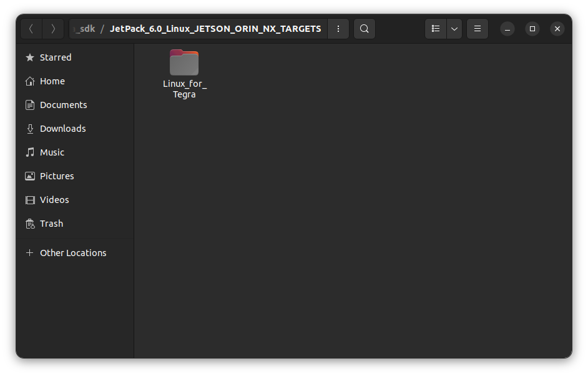Select the JetPack_6.0_Linux_JETSON_ORIN_NX_TARGETS breadcrumb

(x=215, y=28)
